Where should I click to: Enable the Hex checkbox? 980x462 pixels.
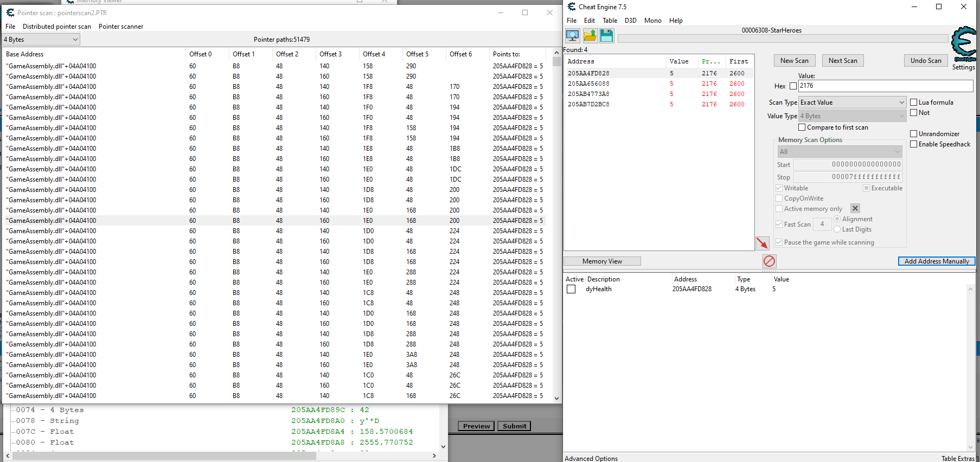793,86
